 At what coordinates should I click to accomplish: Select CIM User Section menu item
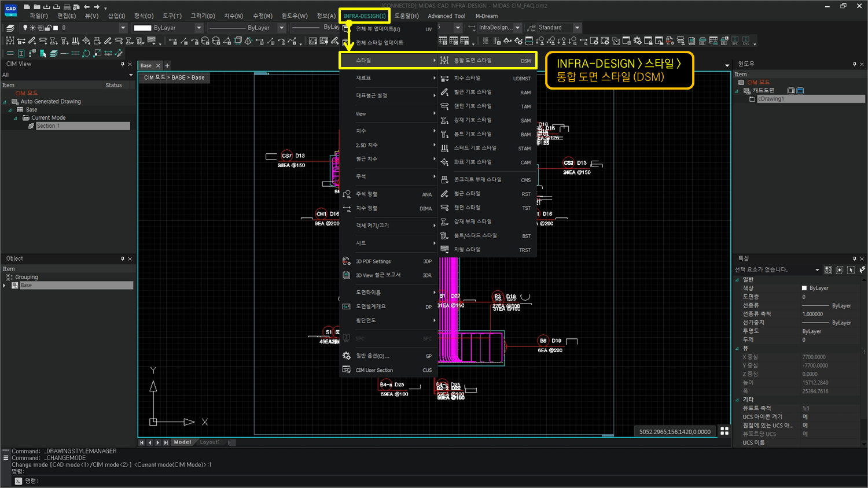tap(389, 370)
